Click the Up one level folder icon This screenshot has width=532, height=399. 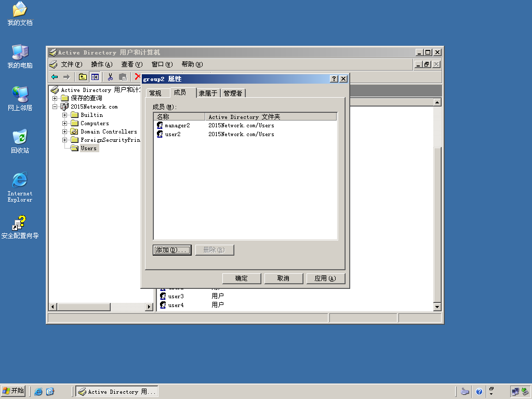(x=83, y=77)
